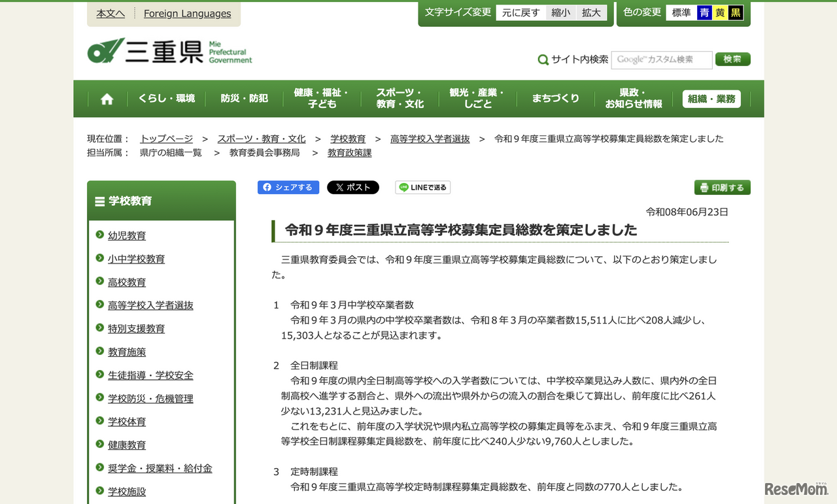Click the hamburger icon beside 学校教育 heading

pos(100,201)
